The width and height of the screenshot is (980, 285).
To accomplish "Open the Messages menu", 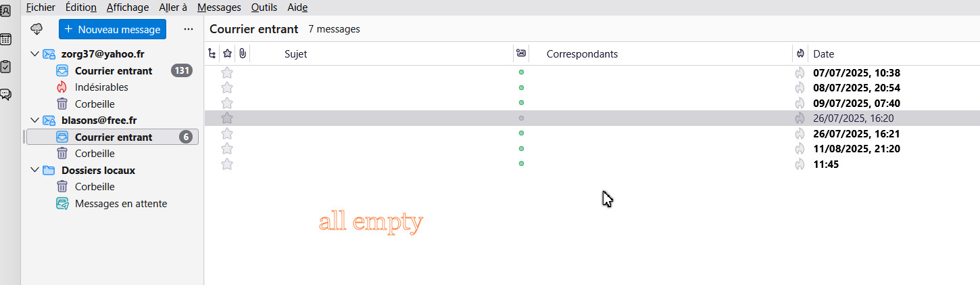I will click(219, 7).
